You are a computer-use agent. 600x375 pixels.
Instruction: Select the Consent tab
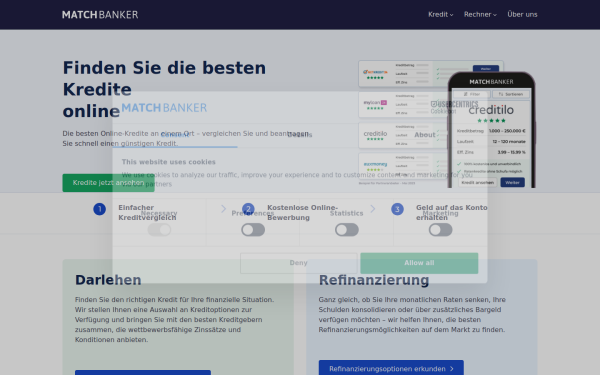point(175,135)
